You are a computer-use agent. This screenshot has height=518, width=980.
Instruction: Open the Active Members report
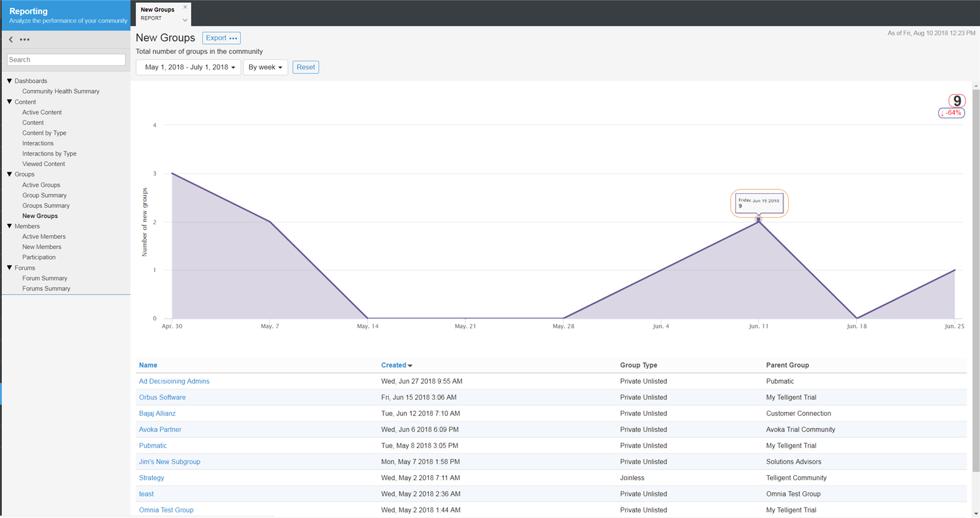tap(43, 237)
